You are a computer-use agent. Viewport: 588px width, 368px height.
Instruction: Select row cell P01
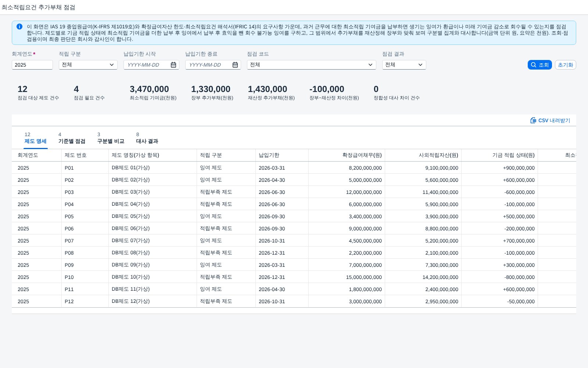click(x=69, y=168)
